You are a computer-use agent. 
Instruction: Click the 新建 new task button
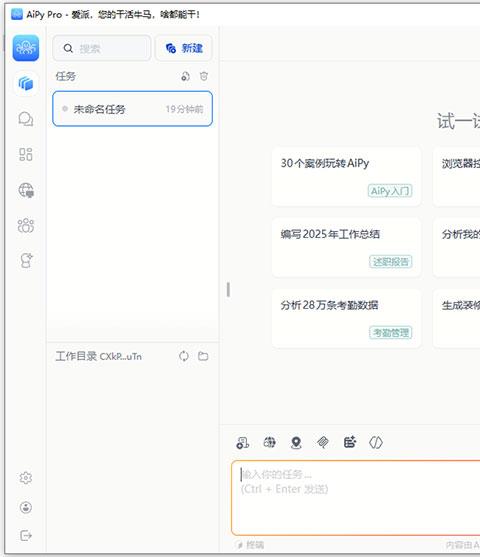184,48
